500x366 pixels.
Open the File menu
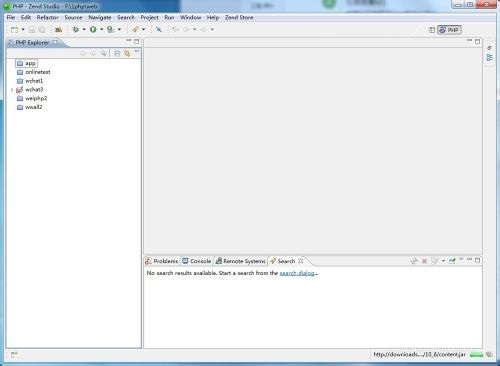(x=11, y=17)
